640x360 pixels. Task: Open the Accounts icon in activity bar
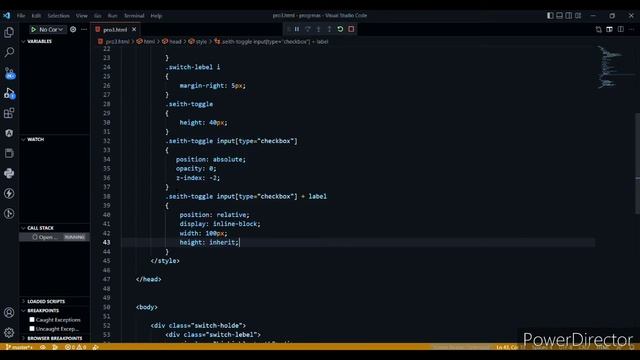(9, 313)
